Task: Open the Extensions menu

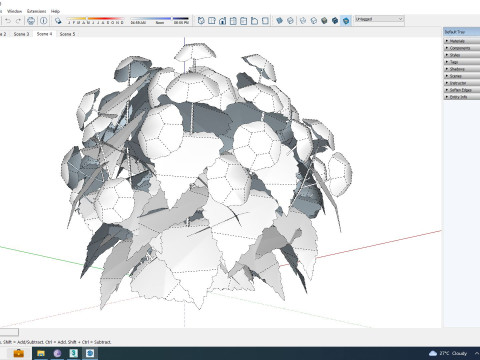Action: 37,11
